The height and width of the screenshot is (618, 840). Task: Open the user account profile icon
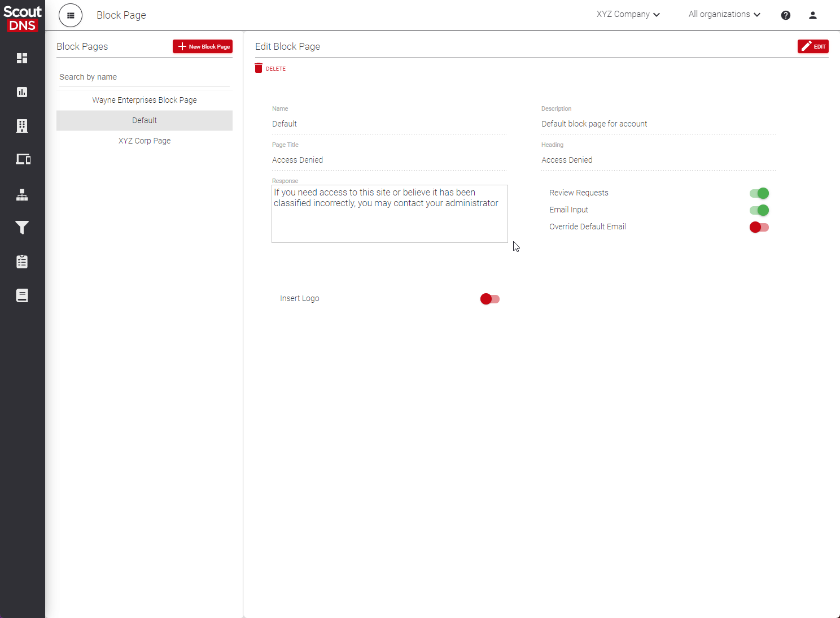(812, 15)
